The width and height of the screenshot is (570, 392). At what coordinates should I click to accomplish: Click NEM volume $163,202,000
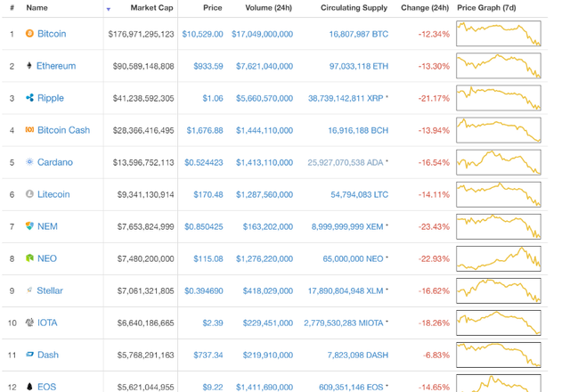pyautogui.click(x=268, y=226)
